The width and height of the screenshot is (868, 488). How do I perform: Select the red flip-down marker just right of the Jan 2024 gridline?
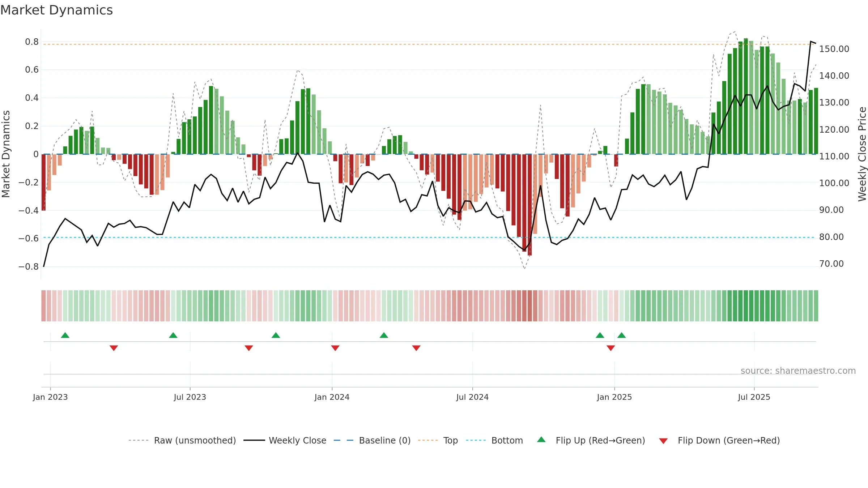click(x=335, y=348)
